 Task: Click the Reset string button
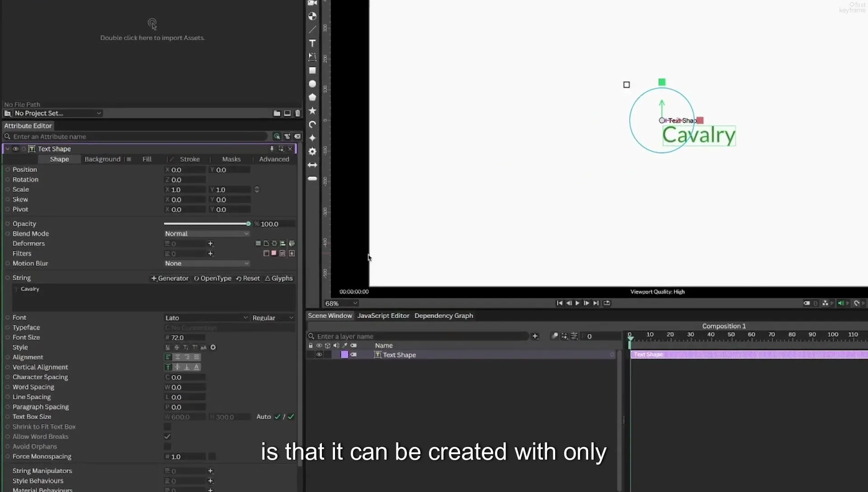pyautogui.click(x=248, y=278)
